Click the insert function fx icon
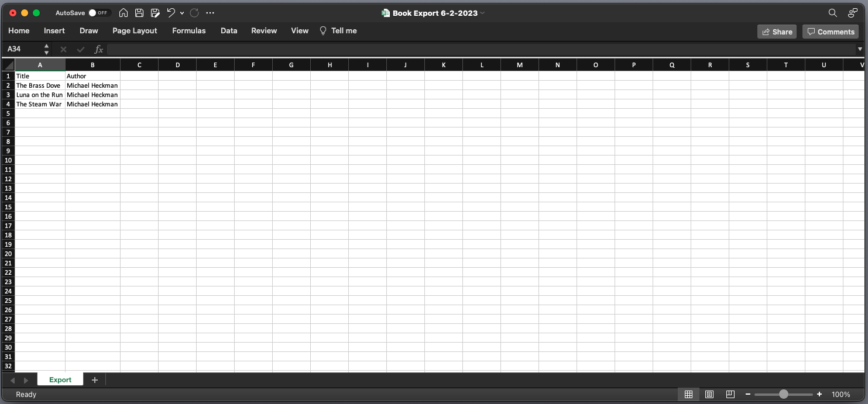Screen dimensions: 868x404 point(99,49)
